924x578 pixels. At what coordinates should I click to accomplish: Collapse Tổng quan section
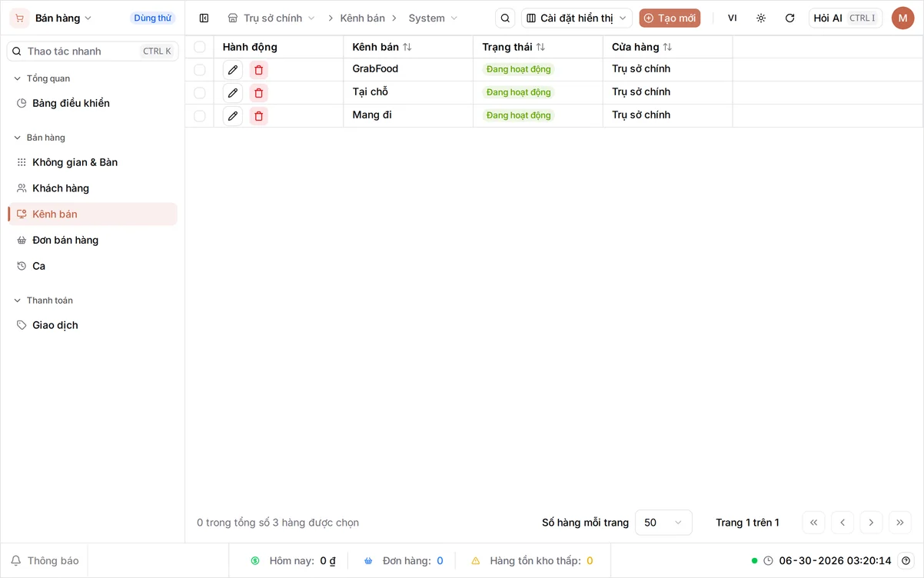[x=42, y=78]
